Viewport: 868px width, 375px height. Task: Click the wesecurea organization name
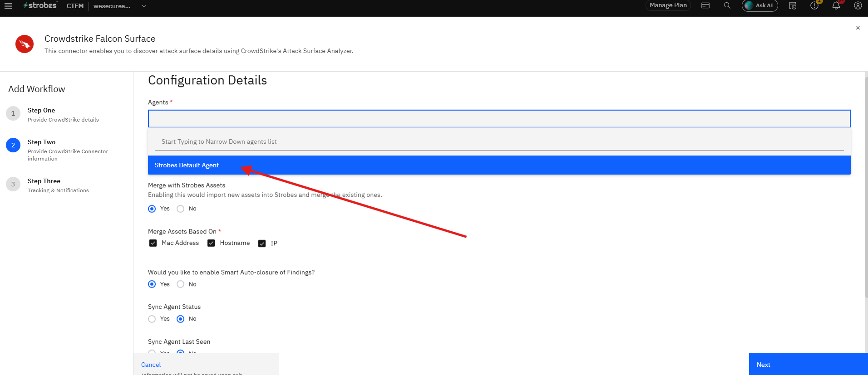[x=112, y=6]
